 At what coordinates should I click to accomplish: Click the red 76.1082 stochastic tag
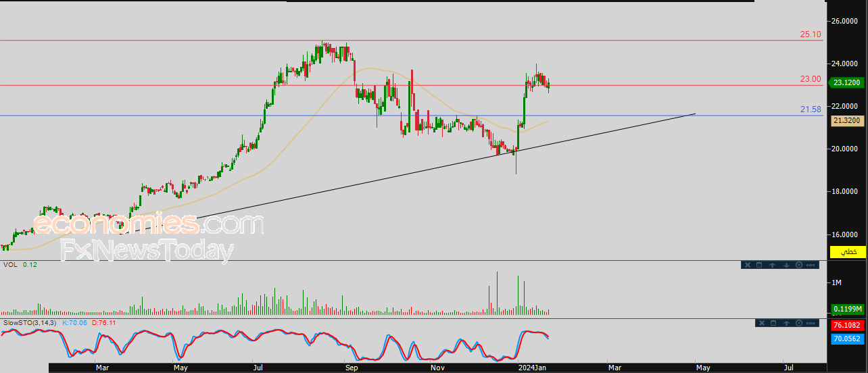(x=848, y=325)
